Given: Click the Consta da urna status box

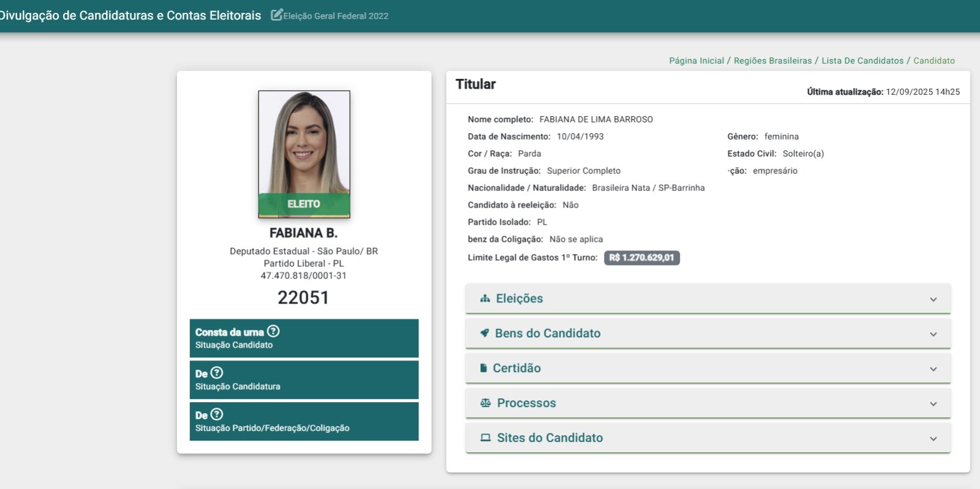Looking at the screenshot, I should coord(304,338).
